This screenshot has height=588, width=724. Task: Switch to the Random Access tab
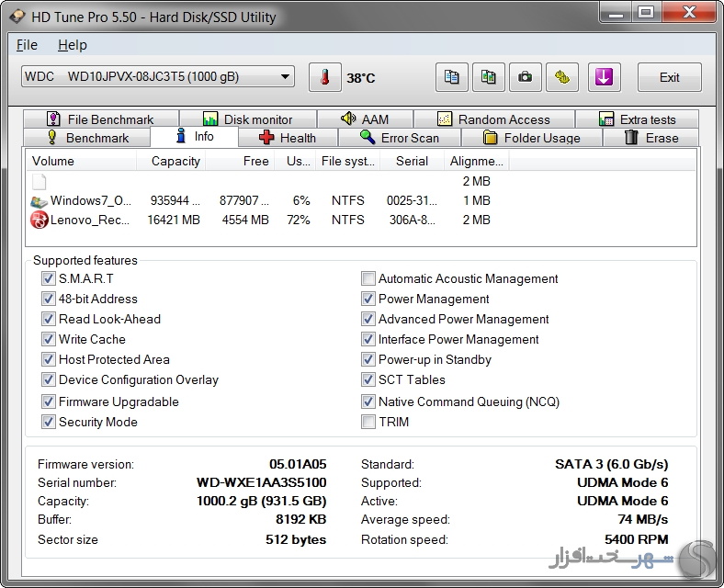[x=493, y=119]
